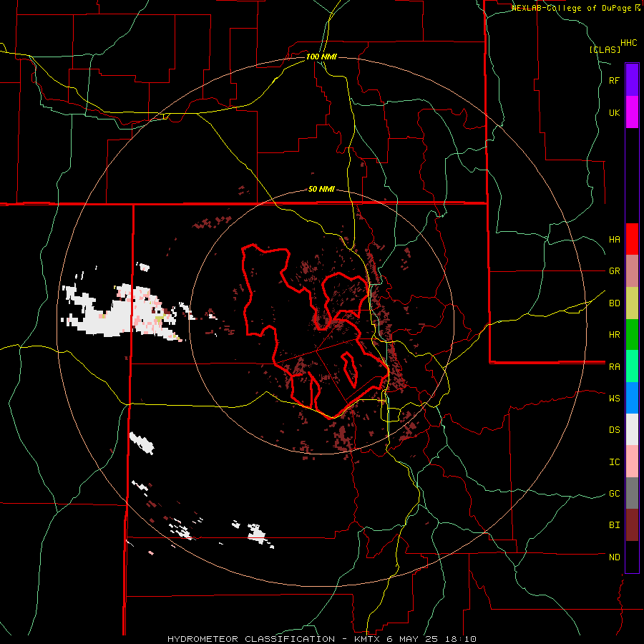The height and width of the screenshot is (644, 644).
Task: Click the 'GR' legend label
Action: [x=614, y=271]
